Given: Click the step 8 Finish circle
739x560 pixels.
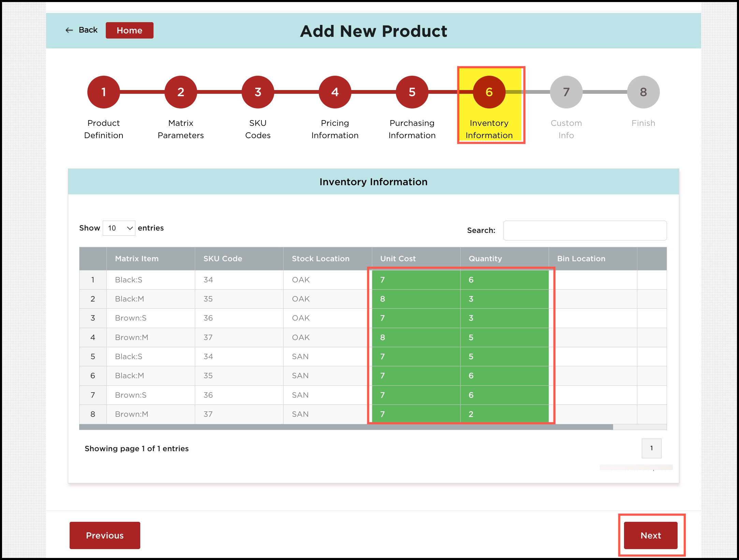Looking at the screenshot, I should [643, 92].
